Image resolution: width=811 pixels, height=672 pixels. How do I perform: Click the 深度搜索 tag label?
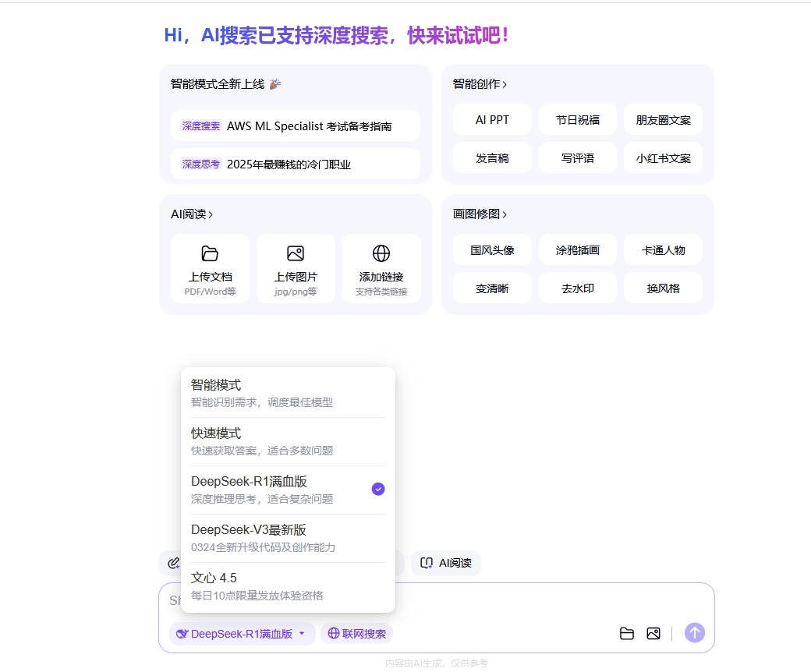pyautogui.click(x=201, y=126)
